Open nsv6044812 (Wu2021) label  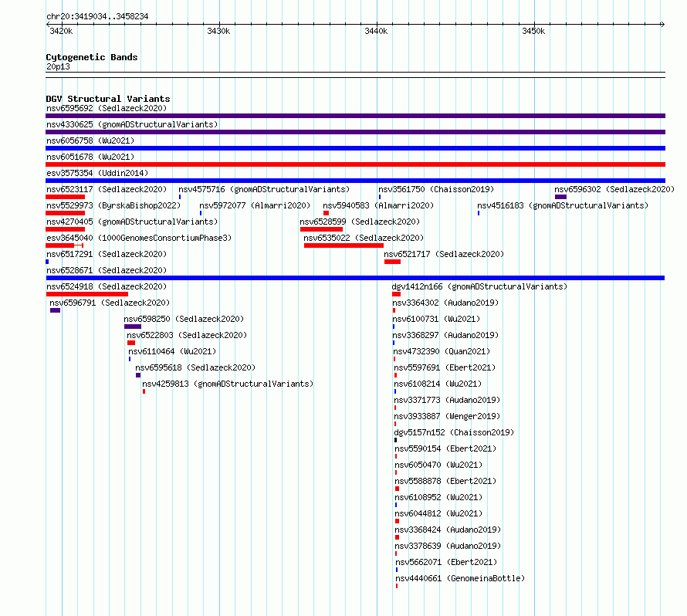[438, 513]
